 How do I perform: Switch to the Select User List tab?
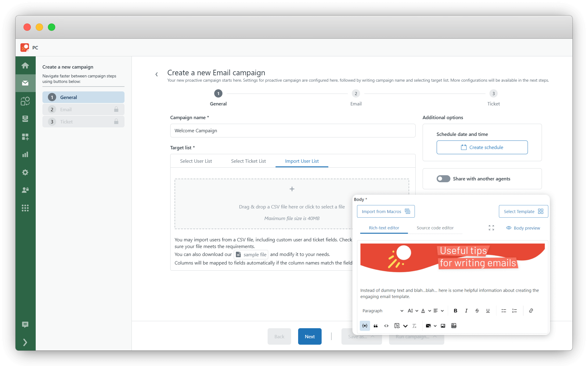(x=196, y=161)
